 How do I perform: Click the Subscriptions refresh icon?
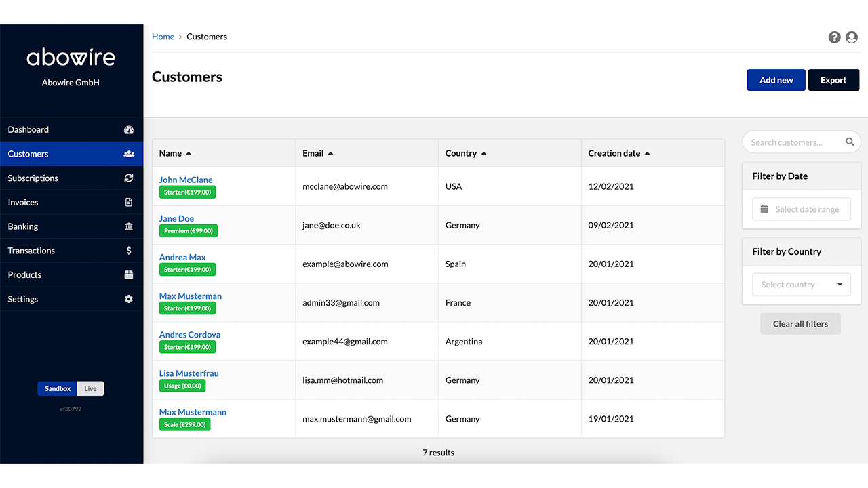point(129,178)
